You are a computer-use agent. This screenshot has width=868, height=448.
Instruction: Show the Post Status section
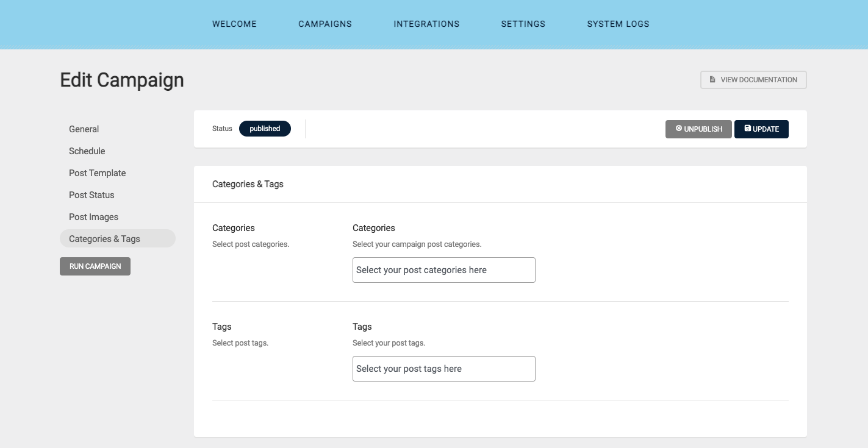tap(91, 195)
